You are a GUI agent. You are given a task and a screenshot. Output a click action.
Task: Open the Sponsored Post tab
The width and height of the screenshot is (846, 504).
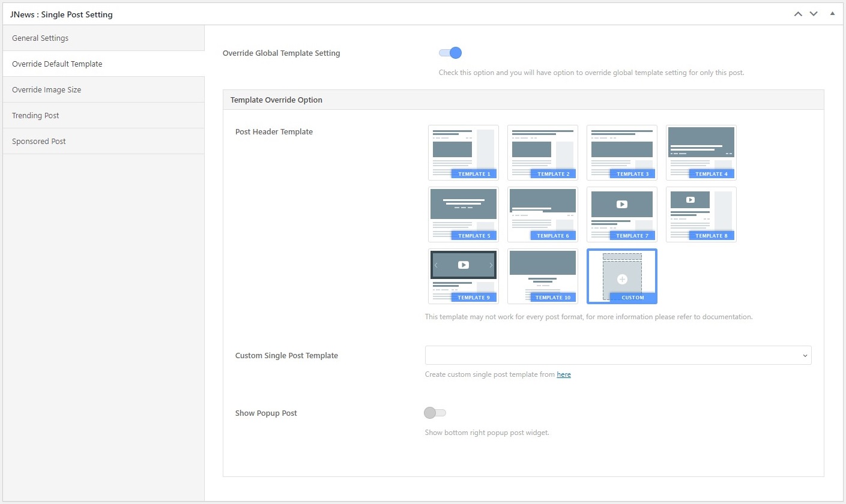point(104,141)
